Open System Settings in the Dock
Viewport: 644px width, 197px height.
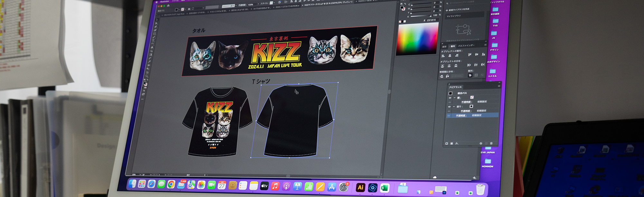pos(344,187)
